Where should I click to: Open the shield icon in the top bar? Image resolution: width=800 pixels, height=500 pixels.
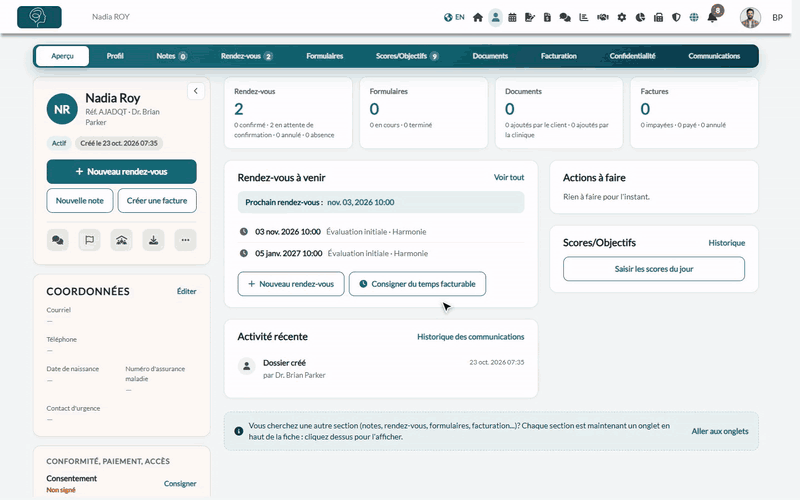676,17
